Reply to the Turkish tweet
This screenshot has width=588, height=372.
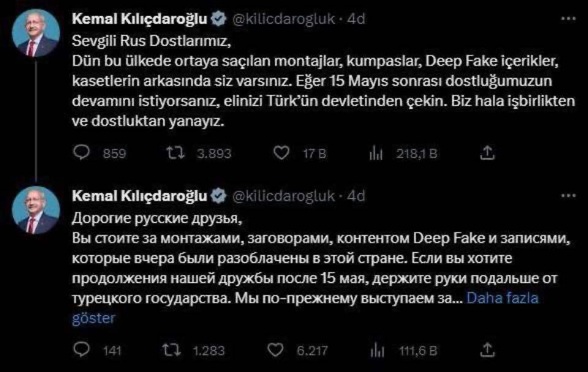pyautogui.click(x=81, y=153)
